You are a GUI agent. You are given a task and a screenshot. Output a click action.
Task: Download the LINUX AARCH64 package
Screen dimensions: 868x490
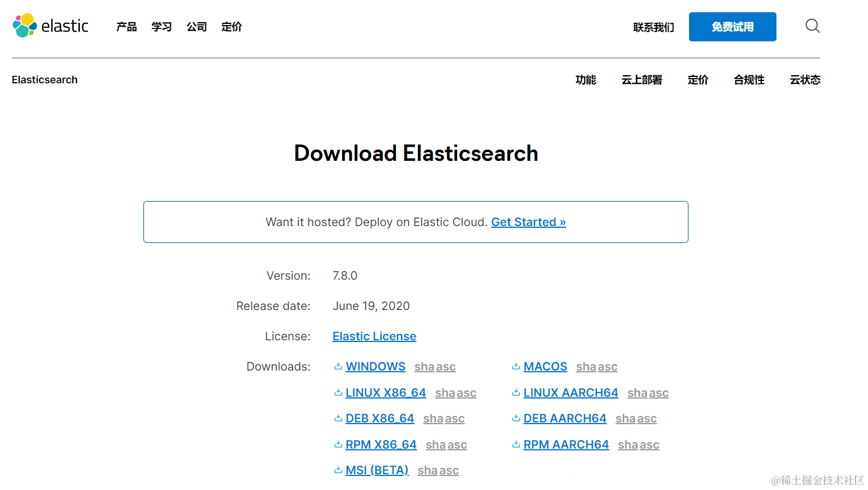(x=571, y=393)
